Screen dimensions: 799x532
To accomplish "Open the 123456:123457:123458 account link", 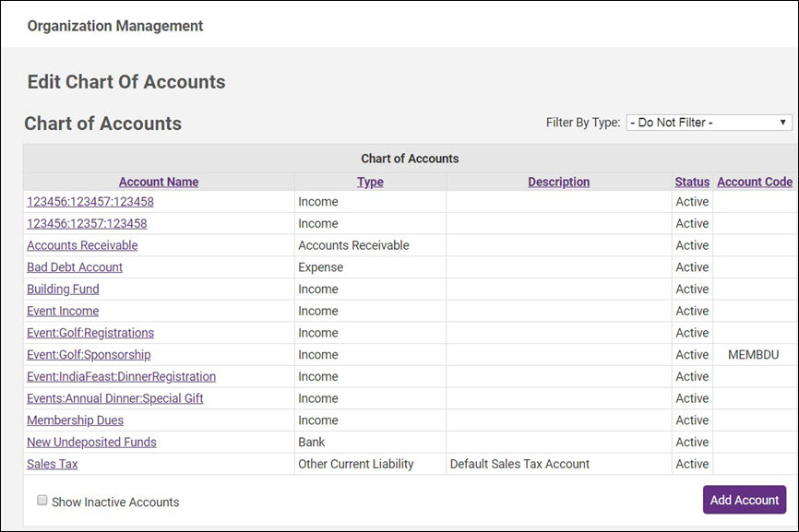I will tap(90, 201).
